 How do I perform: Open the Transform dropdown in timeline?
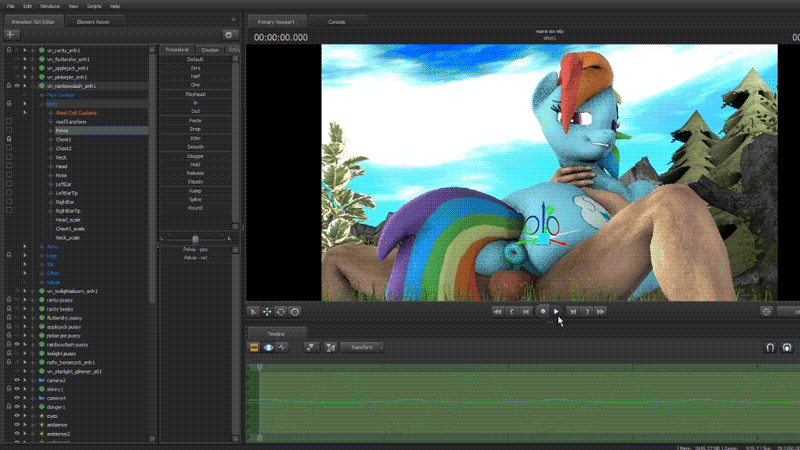pos(362,347)
